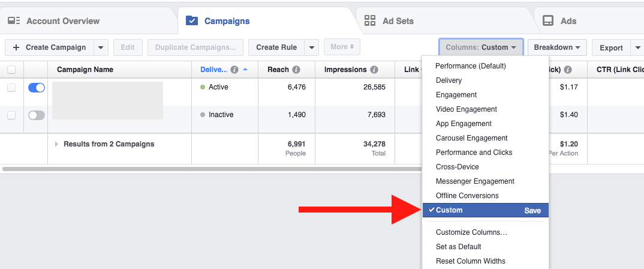The width and height of the screenshot is (644, 269).
Task: Click the Create Rule button
Action: tap(276, 47)
